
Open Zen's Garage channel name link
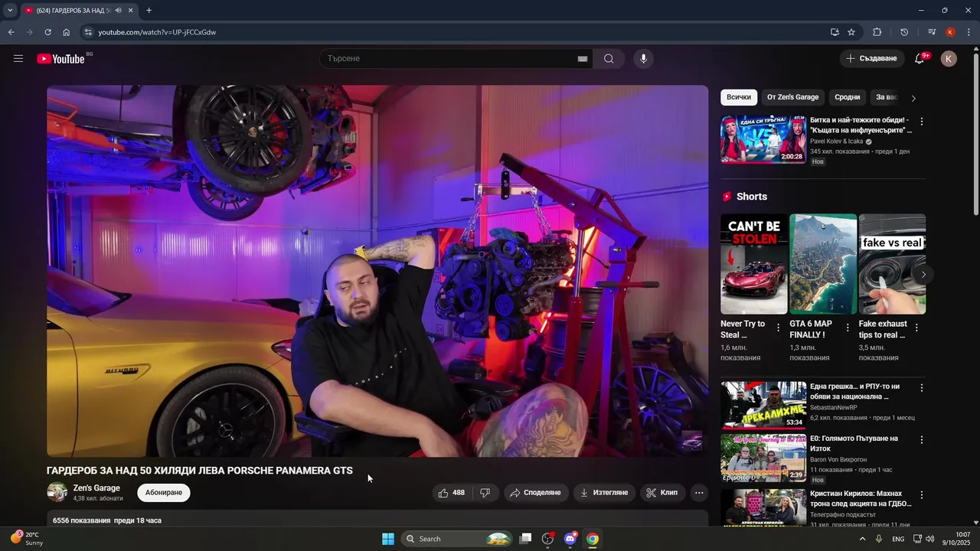click(x=96, y=488)
